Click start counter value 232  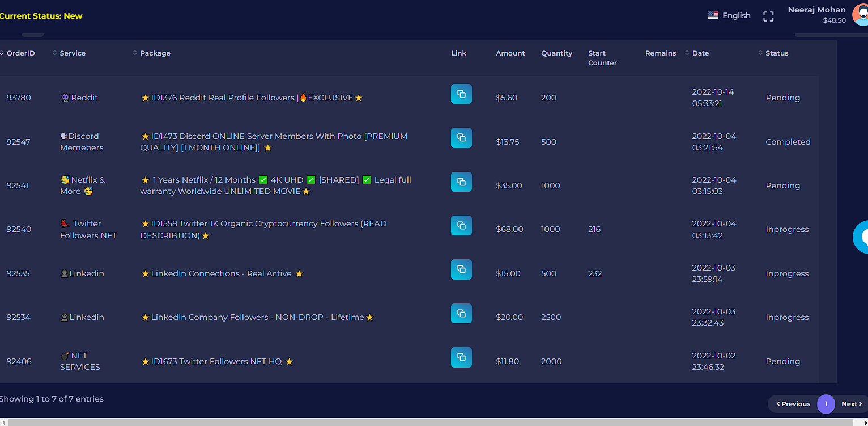pos(595,273)
